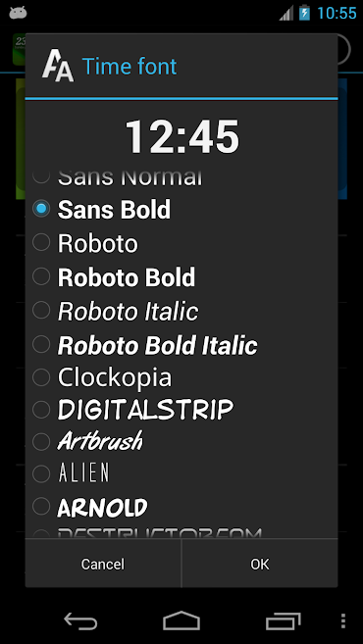363x644 pixels.
Task: Tap the signal strength status icon
Action: pos(286,13)
